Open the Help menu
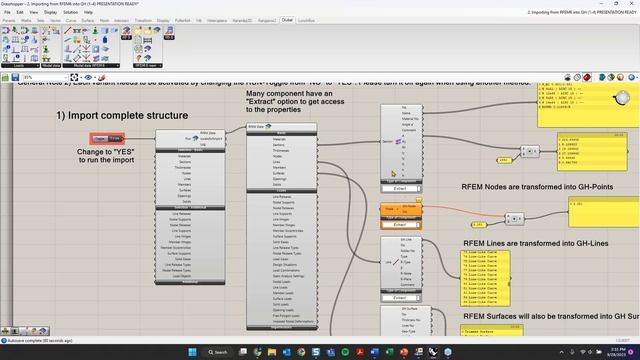The width and height of the screenshot is (640, 360). coord(88,12)
